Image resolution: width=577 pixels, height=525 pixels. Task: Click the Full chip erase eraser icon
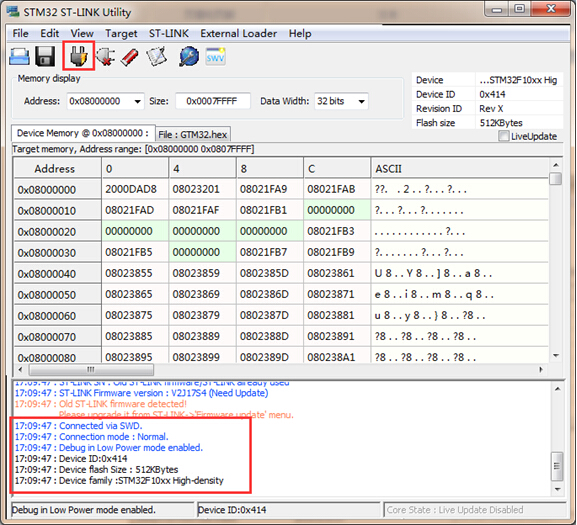coord(130,57)
